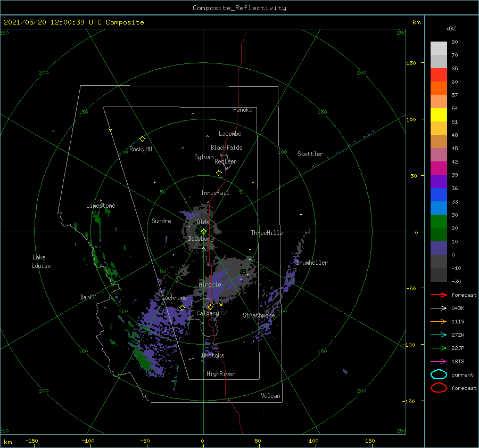Click the Lacombe city label

click(230, 134)
